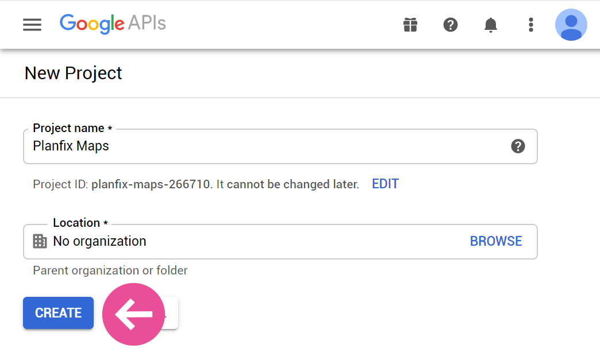
Task: Show notifications with the bell icon
Action: 491,25
